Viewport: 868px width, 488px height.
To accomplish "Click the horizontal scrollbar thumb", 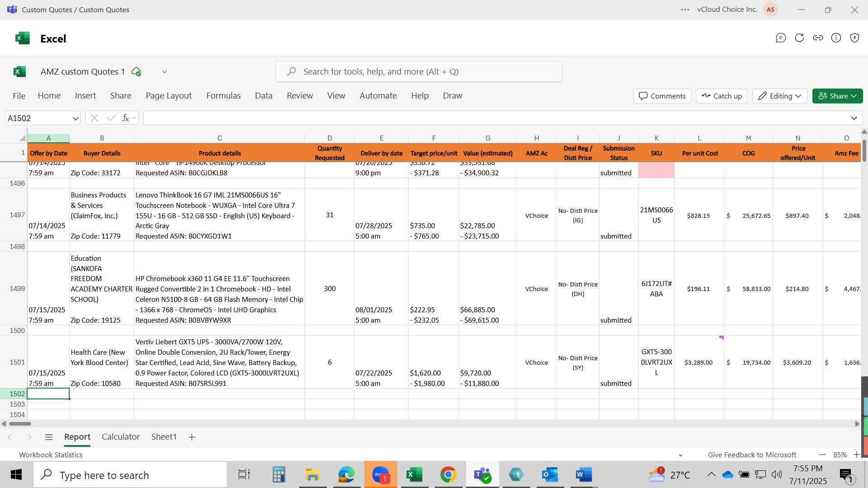I will tap(20, 424).
